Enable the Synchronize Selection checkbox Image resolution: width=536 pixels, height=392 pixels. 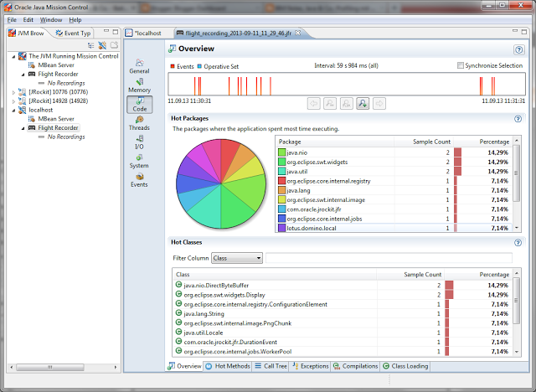(x=461, y=65)
